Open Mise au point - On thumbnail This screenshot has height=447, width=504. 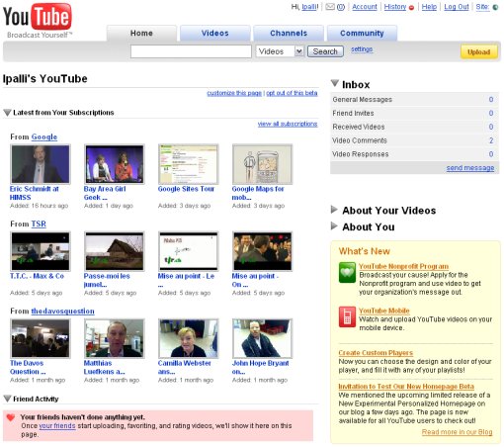[x=262, y=251]
